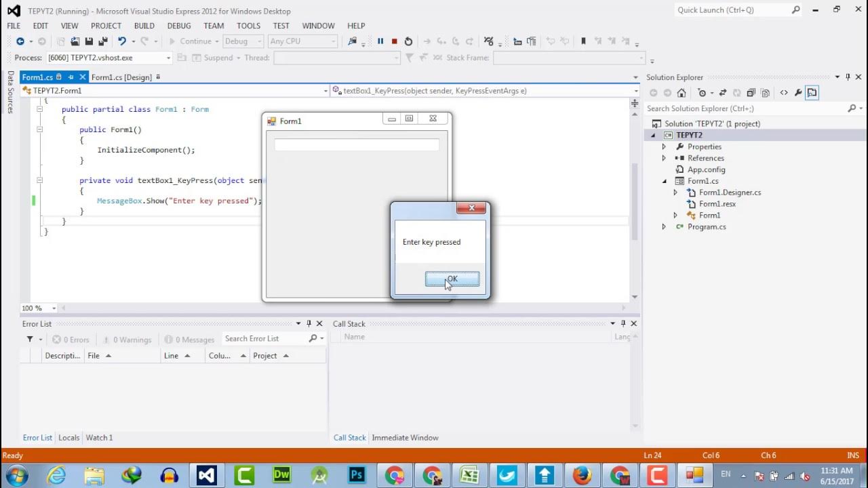868x488 pixels.
Task: Expand the References node
Action: (664, 159)
